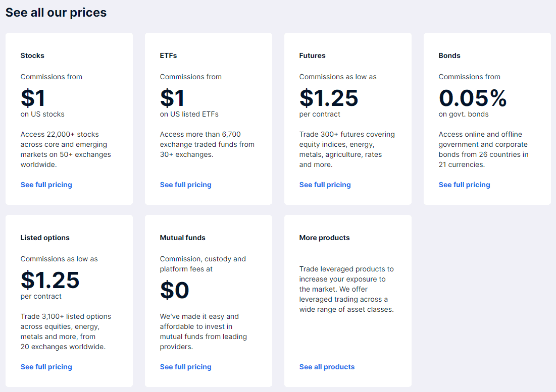The image size is (556, 392).
Task: Click the 'on govt. bonds' caption
Action: pos(464,114)
